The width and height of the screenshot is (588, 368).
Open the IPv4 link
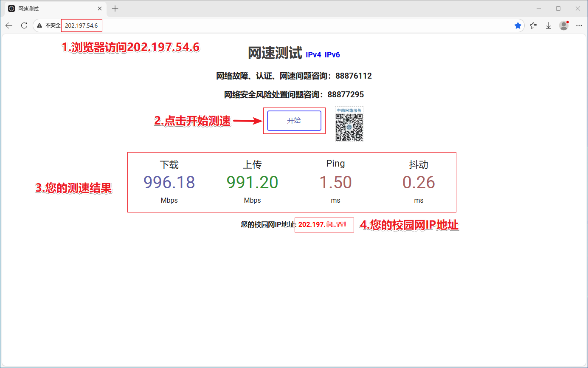point(313,55)
